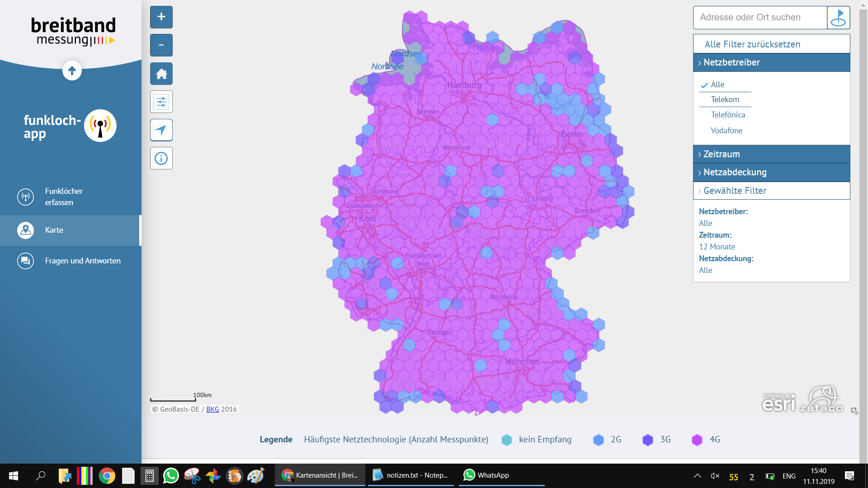This screenshot has height=488, width=868.
Task: Collapse sidebar with the up-arrow icon
Action: [x=72, y=70]
